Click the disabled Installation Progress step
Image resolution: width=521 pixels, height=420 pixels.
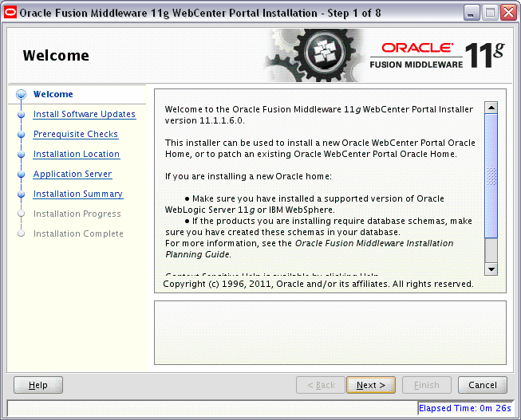coord(77,214)
